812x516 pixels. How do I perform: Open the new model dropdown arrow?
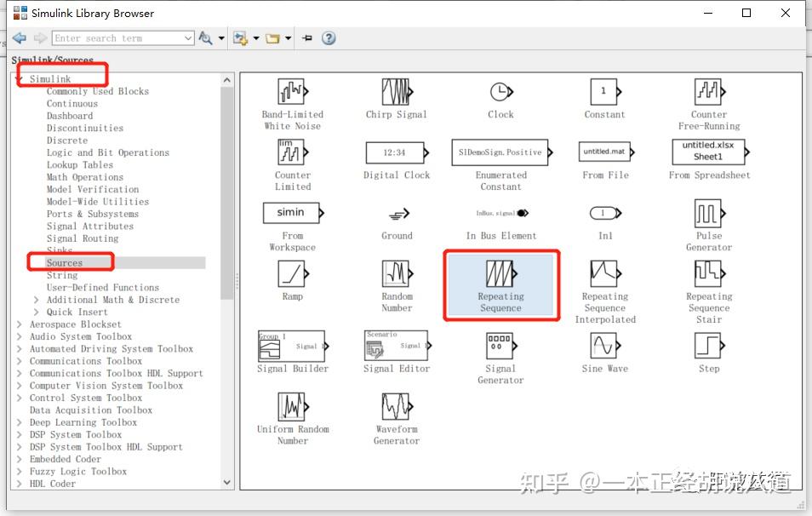point(256,38)
